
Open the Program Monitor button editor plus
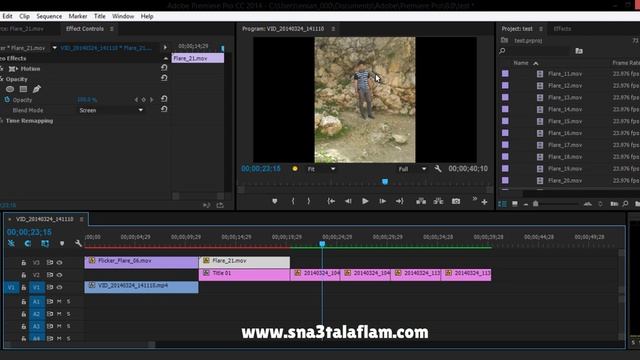pos(484,202)
